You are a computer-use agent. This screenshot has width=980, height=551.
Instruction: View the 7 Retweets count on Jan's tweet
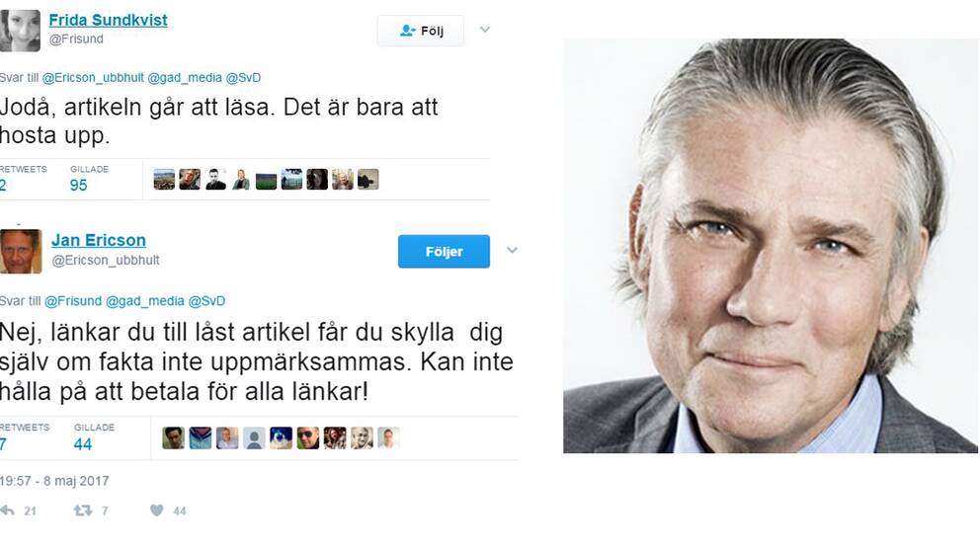tap(3, 444)
